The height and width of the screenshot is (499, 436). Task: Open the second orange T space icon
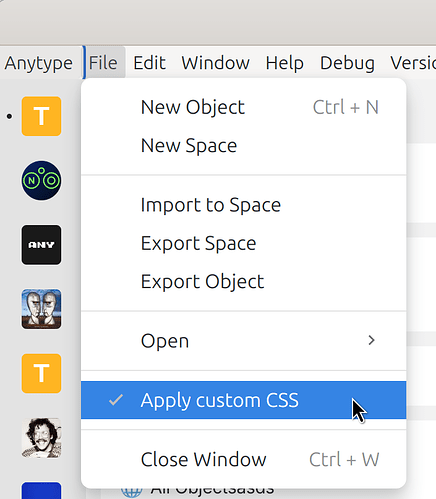[41, 373]
